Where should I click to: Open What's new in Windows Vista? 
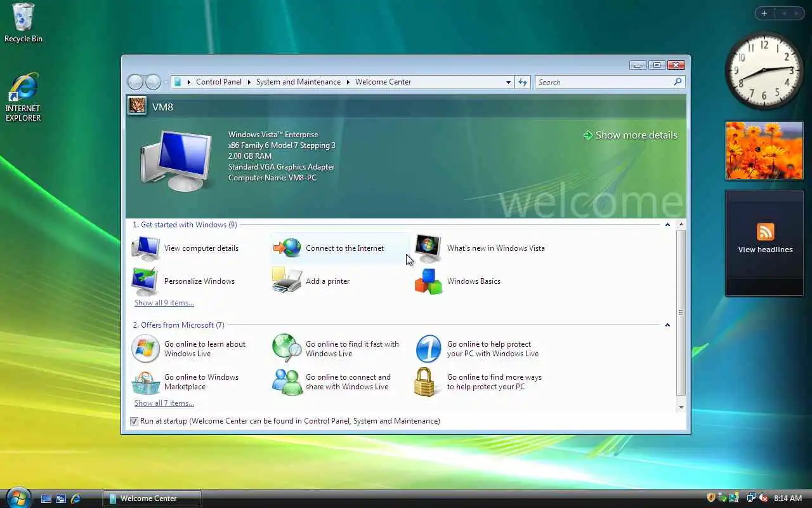(x=480, y=248)
